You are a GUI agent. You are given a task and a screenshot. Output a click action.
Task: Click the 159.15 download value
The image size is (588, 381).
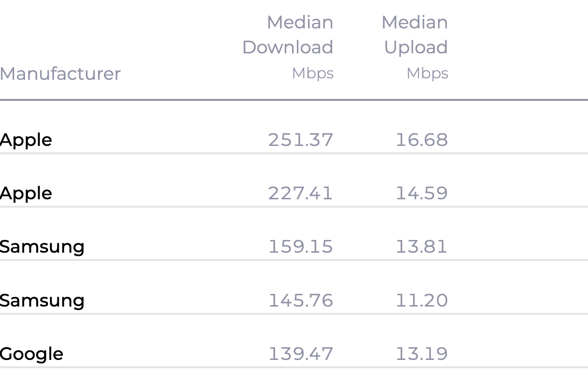300,246
